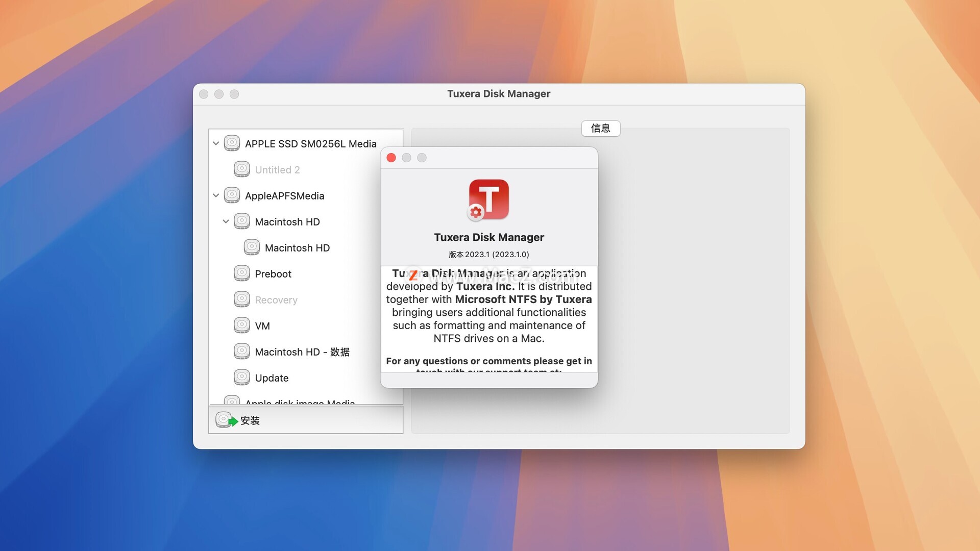Click the Tuxera Disk Manager app logo

[488, 200]
